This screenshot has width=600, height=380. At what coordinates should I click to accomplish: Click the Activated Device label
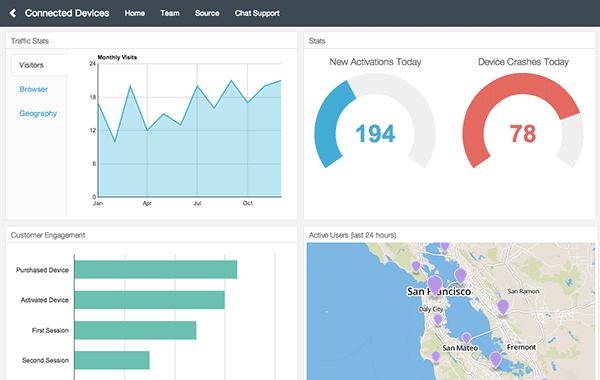click(44, 300)
